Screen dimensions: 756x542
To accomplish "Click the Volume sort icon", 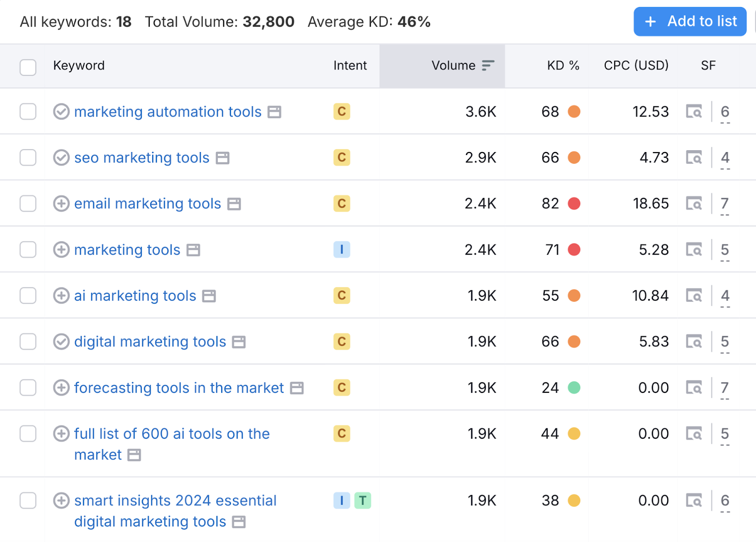I will (487, 66).
